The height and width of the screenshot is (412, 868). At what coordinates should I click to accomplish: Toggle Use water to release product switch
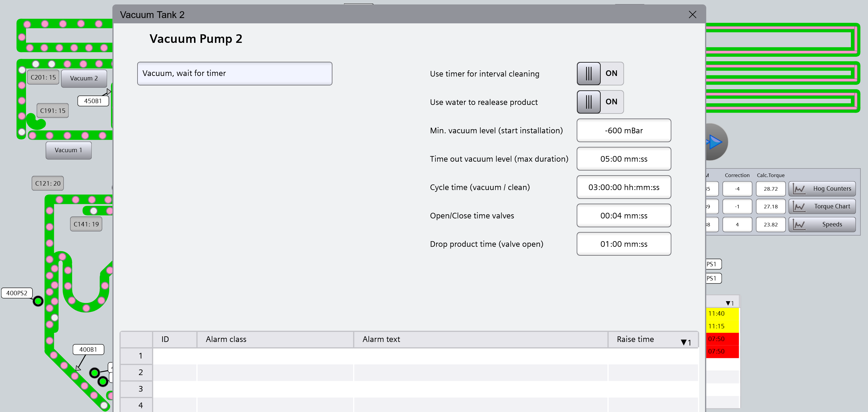[600, 102]
